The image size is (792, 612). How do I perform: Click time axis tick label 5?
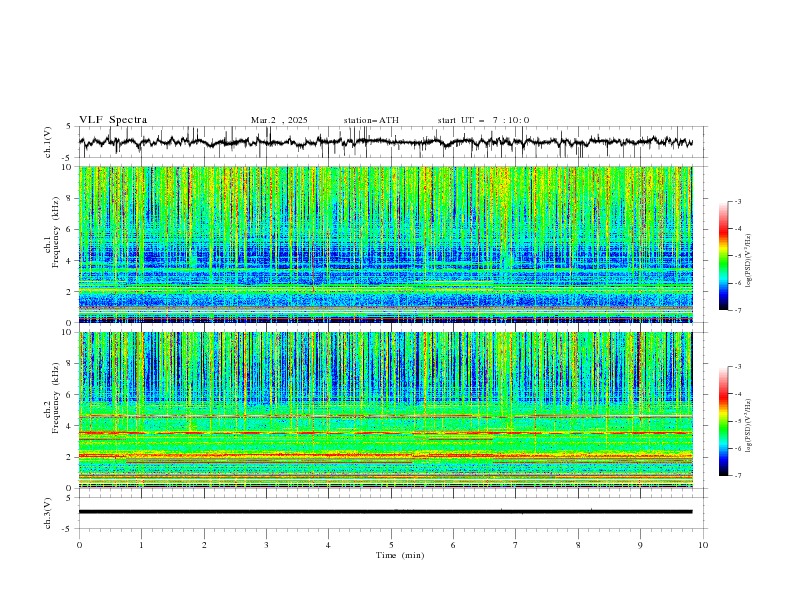click(391, 545)
